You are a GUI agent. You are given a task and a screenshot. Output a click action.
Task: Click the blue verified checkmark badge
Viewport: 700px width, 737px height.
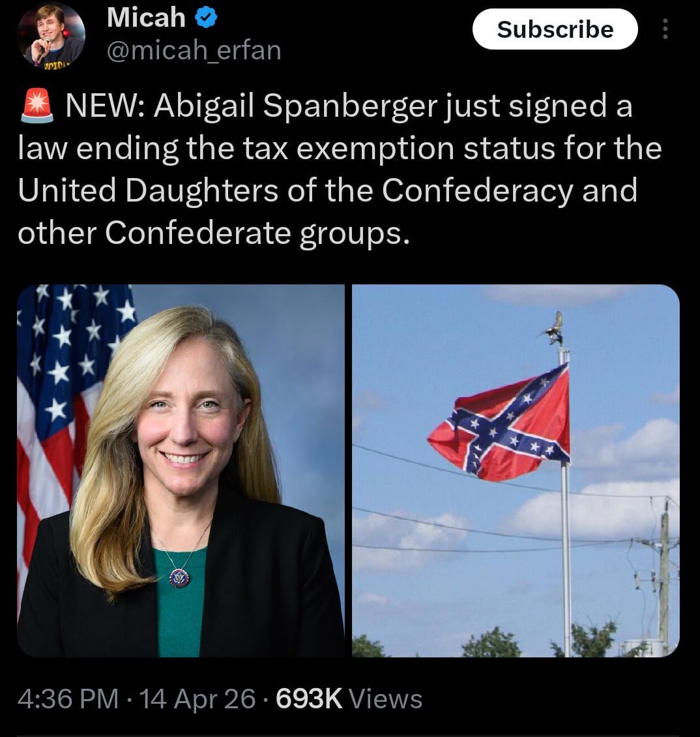click(205, 18)
